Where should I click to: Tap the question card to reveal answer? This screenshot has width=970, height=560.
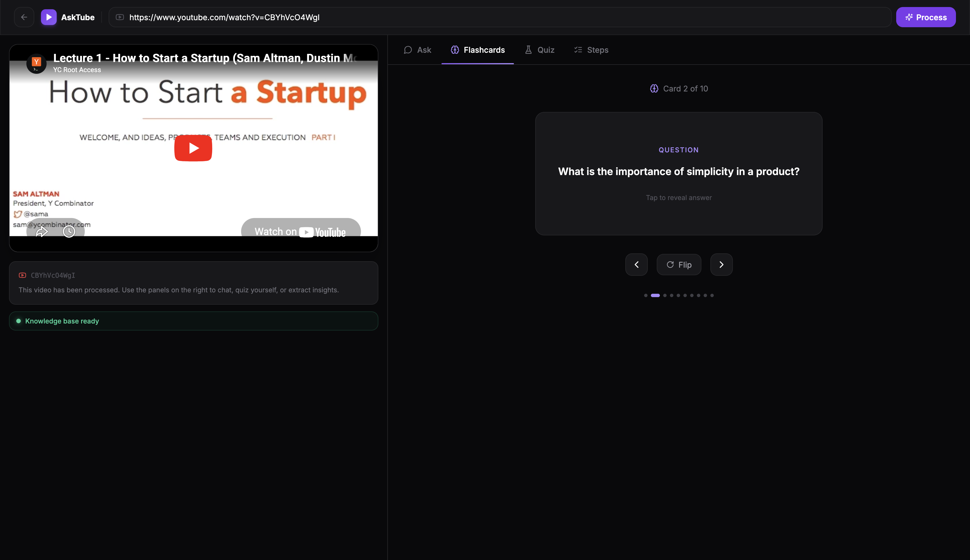click(679, 174)
